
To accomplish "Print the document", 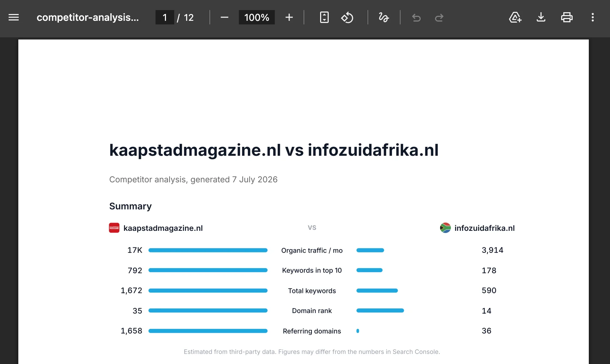I will (567, 17).
